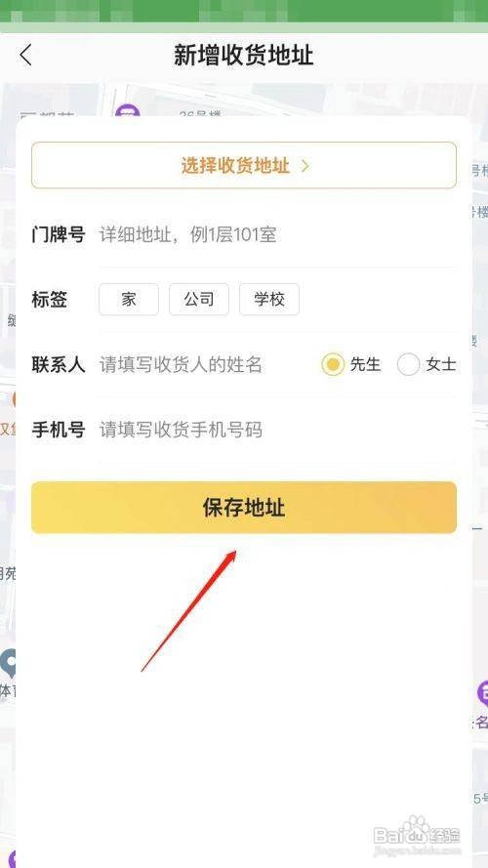Tap the chevron beside 选择收货地址
Image resolution: width=488 pixels, height=868 pixels.
[305, 166]
